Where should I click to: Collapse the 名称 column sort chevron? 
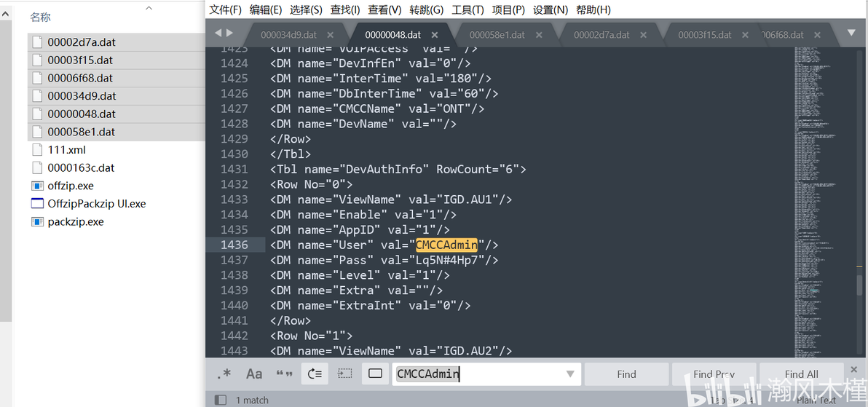[149, 8]
